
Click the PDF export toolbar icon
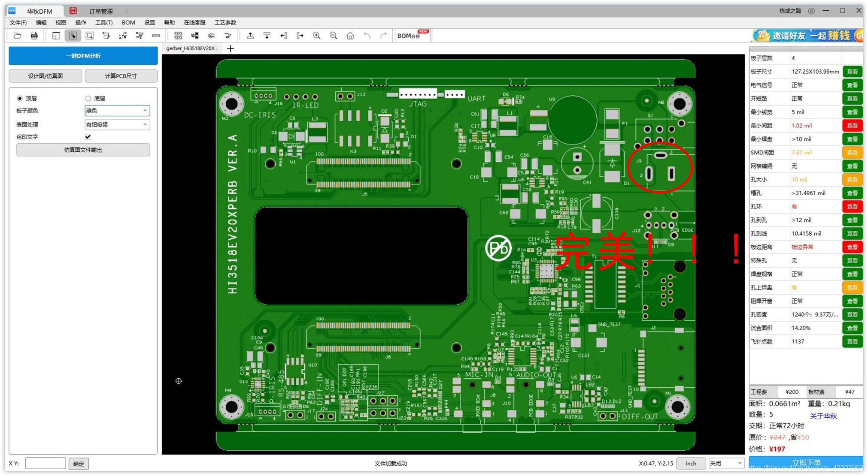pyautogui.click(x=34, y=36)
